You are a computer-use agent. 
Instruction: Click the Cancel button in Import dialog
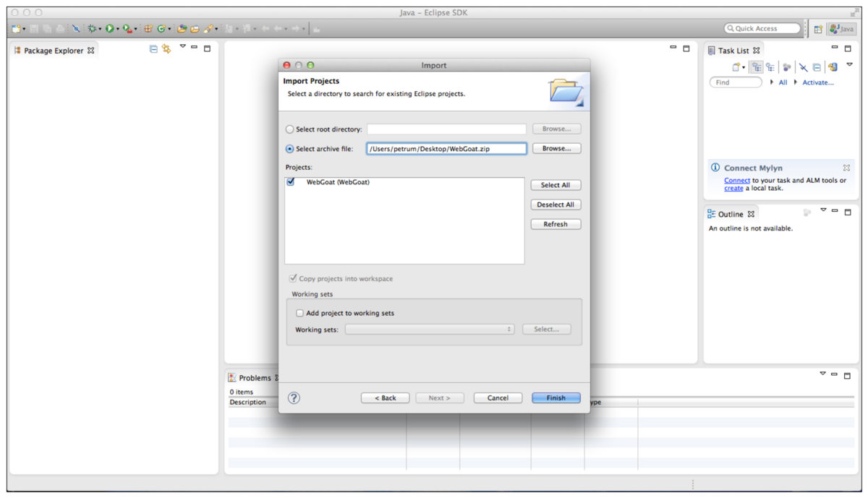point(498,398)
